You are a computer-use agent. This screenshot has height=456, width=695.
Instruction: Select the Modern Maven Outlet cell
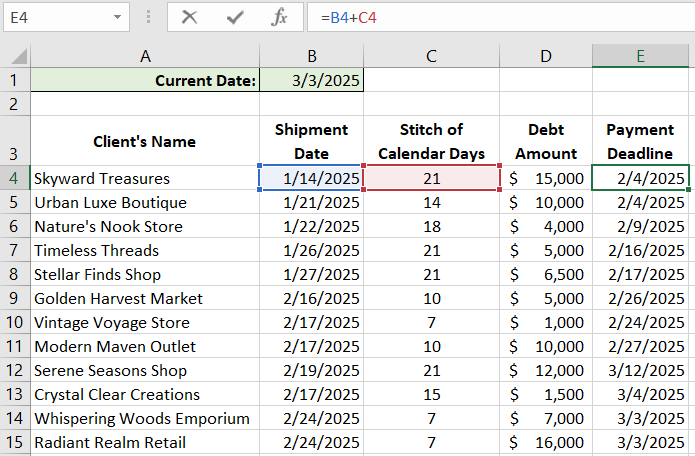[x=145, y=346]
